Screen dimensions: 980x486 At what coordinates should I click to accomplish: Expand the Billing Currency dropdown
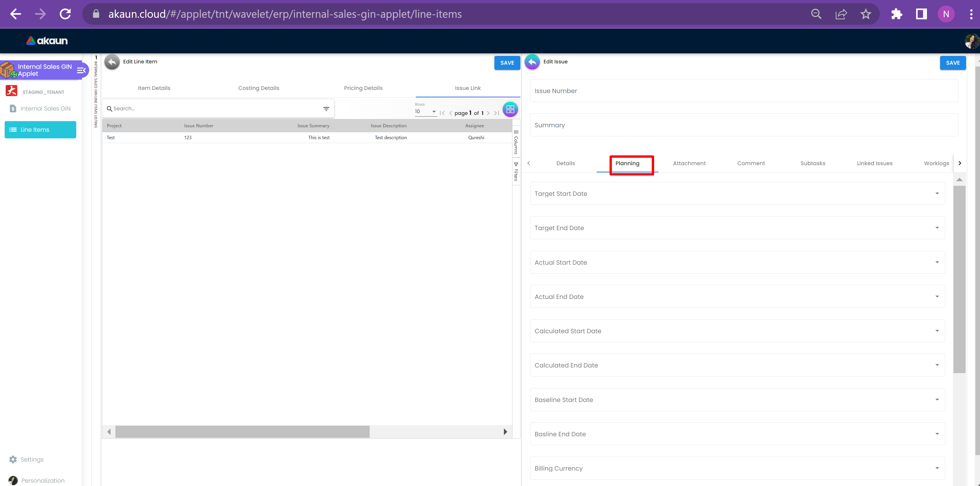[937, 468]
